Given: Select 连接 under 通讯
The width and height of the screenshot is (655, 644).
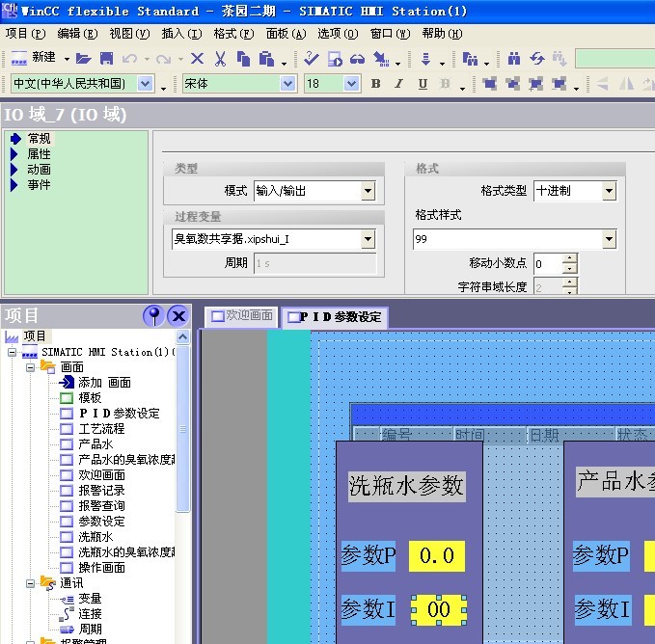Looking at the screenshot, I should (x=90, y=614).
